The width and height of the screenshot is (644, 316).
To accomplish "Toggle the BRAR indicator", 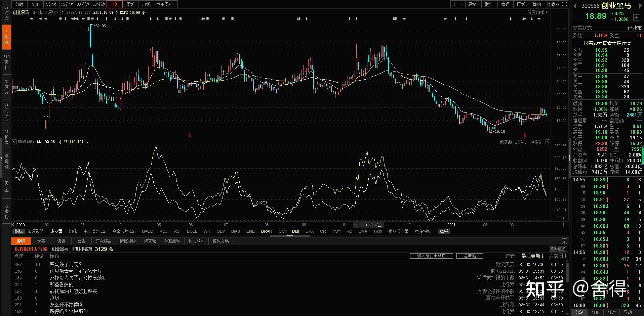I will (267, 231).
